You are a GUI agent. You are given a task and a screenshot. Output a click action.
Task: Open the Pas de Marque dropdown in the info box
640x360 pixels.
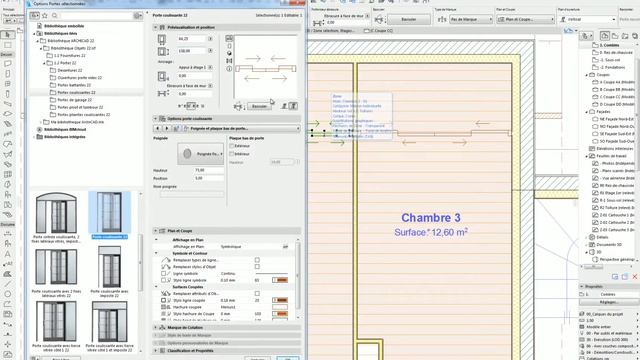tap(471, 19)
